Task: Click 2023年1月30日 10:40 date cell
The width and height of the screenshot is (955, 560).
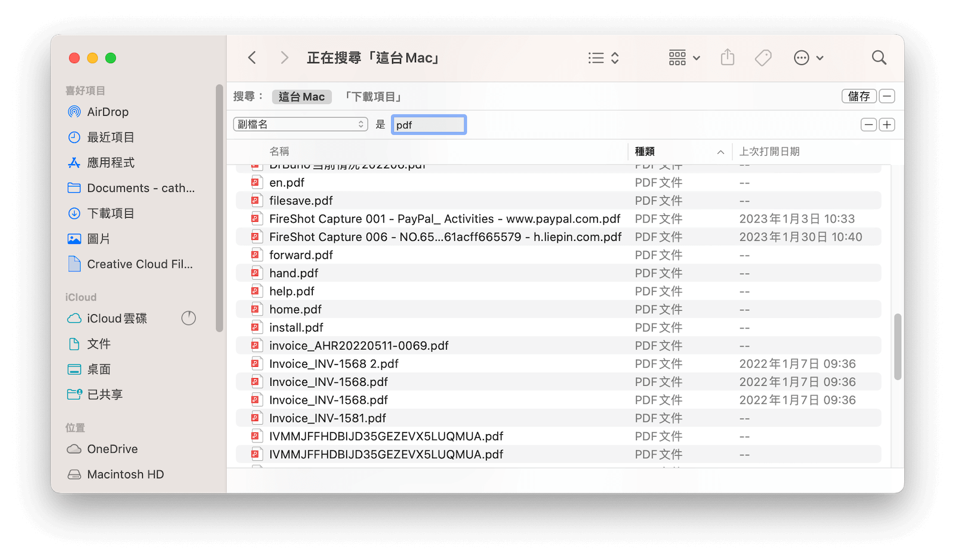Action: point(800,237)
